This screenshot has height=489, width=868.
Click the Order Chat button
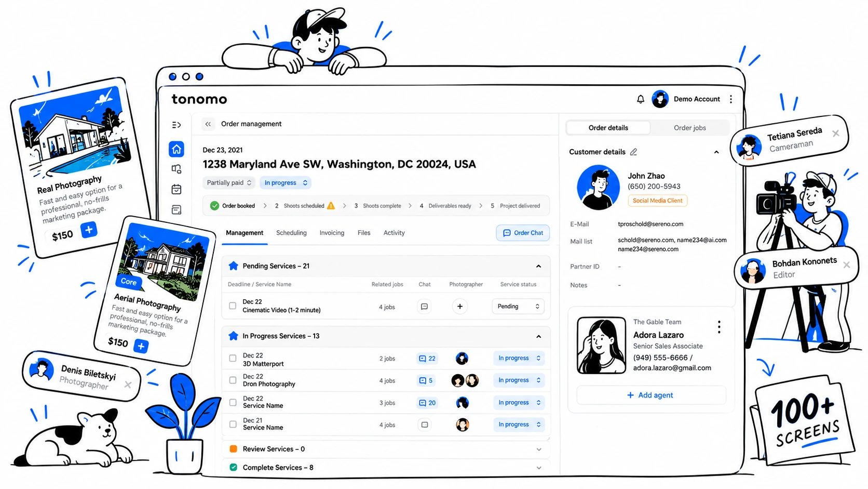pyautogui.click(x=523, y=233)
